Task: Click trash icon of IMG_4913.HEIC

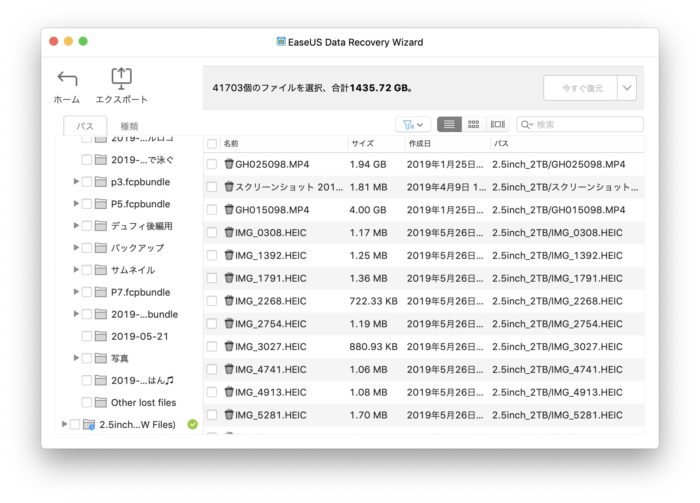Action: click(x=229, y=391)
